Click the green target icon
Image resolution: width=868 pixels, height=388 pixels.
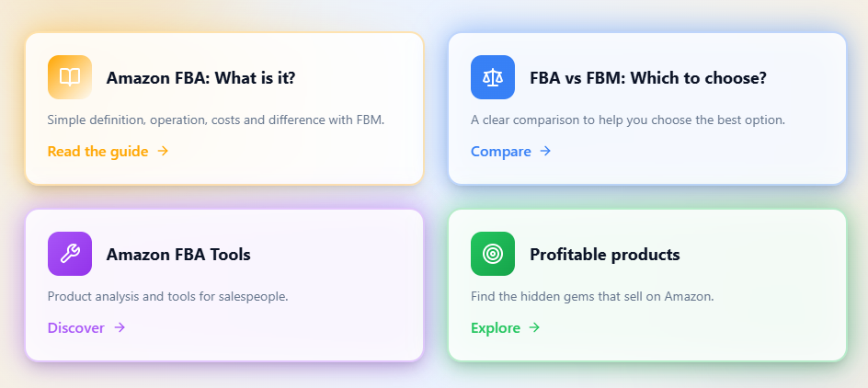pos(493,254)
